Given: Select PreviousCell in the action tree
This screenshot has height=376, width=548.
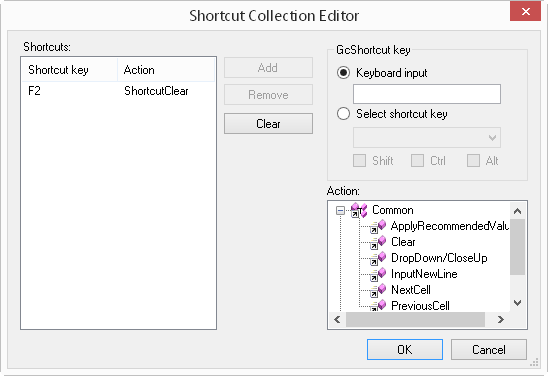Looking at the screenshot, I should [420, 305].
